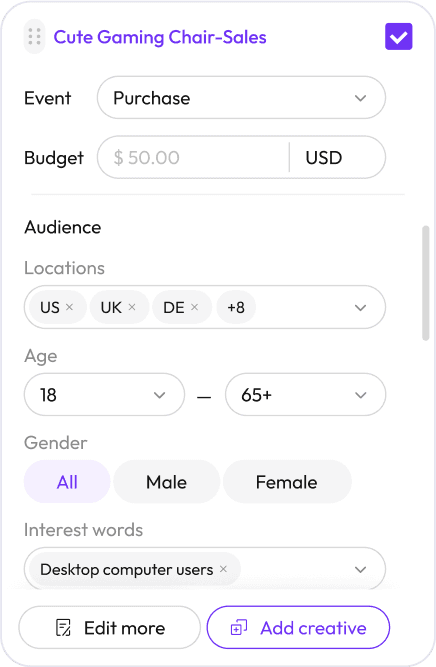Select All gender option
The height and width of the screenshot is (667, 436).
pos(67,482)
